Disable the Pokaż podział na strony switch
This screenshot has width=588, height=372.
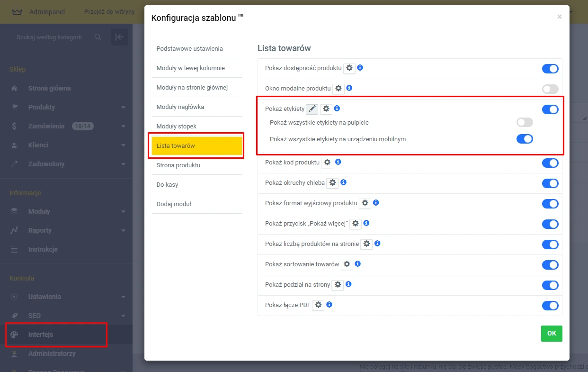(x=550, y=285)
